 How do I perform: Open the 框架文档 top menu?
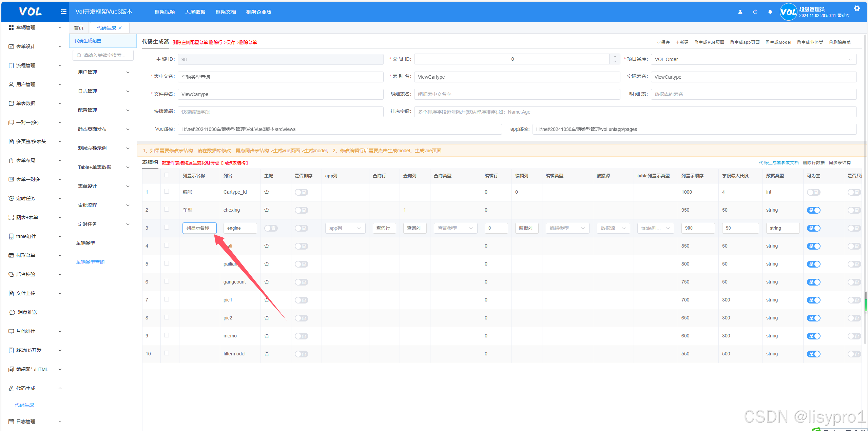click(x=226, y=12)
